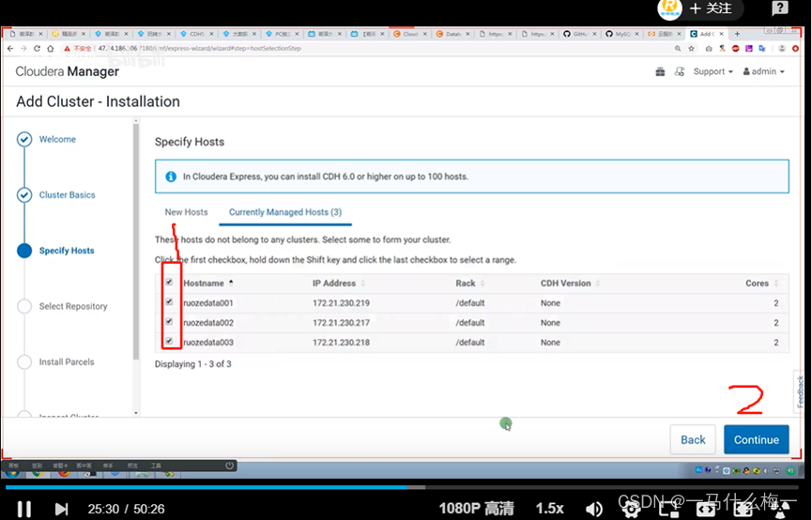The height and width of the screenshot is (520, 812).
Task: Uncheck the ruozedata003 host checkbox
Action: 169,341
